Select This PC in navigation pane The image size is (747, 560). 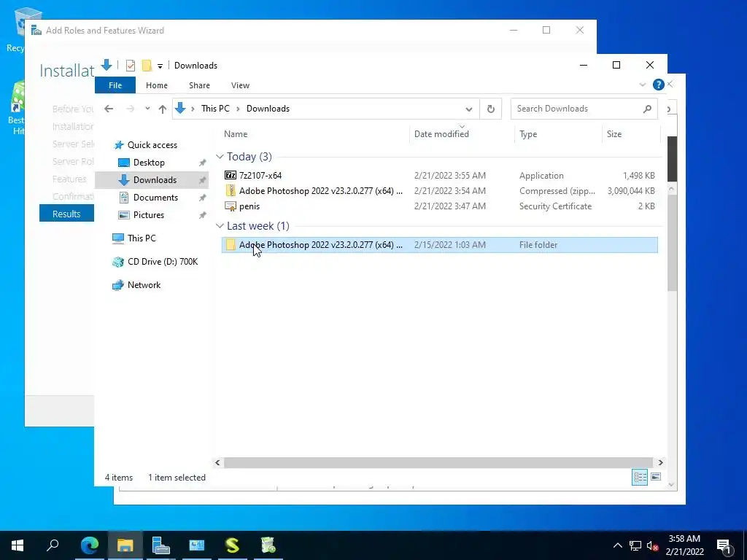pos(142,238)
